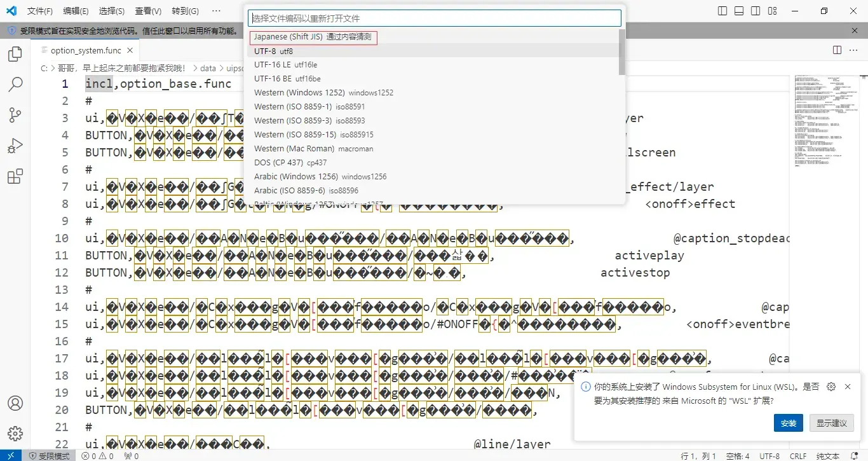Switch to option_system.func tab
The width and height of the screenshot is (868, 461).
[x=86, y=50]
